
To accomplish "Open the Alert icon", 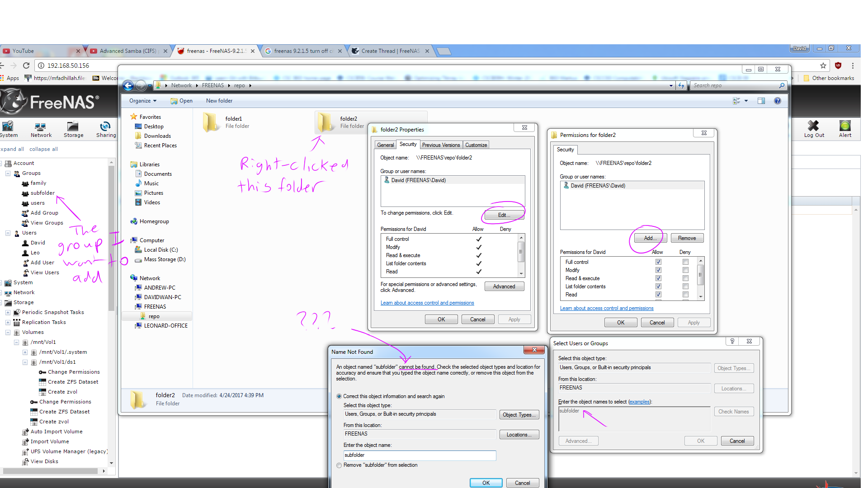I will [845, 129].
